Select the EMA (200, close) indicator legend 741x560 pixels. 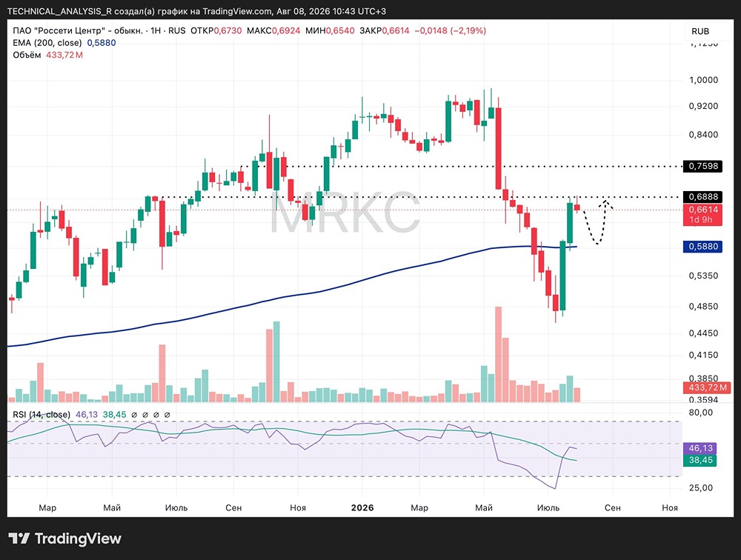[47, 42]
